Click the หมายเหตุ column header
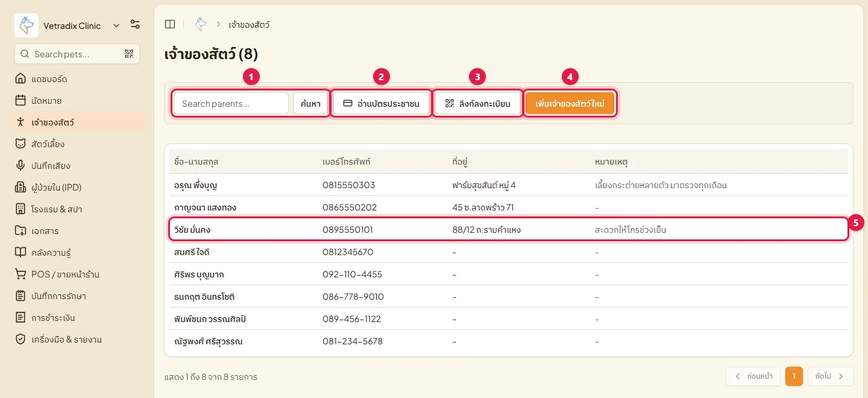 pos(611,162)
